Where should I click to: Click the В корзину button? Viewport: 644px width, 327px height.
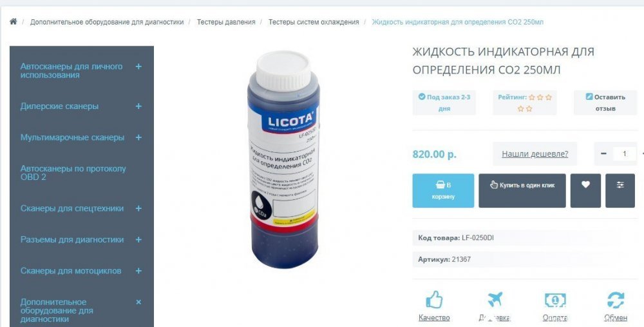pos(443,190)
